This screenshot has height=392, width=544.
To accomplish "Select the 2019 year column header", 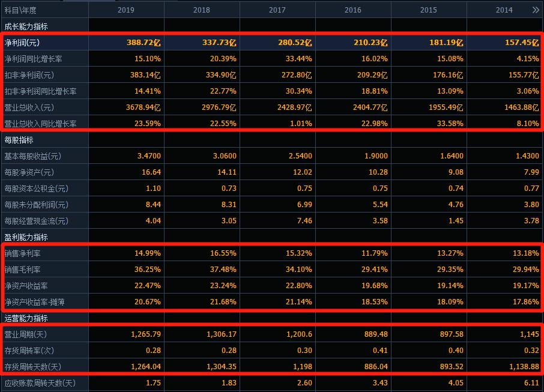I will 126,10.
